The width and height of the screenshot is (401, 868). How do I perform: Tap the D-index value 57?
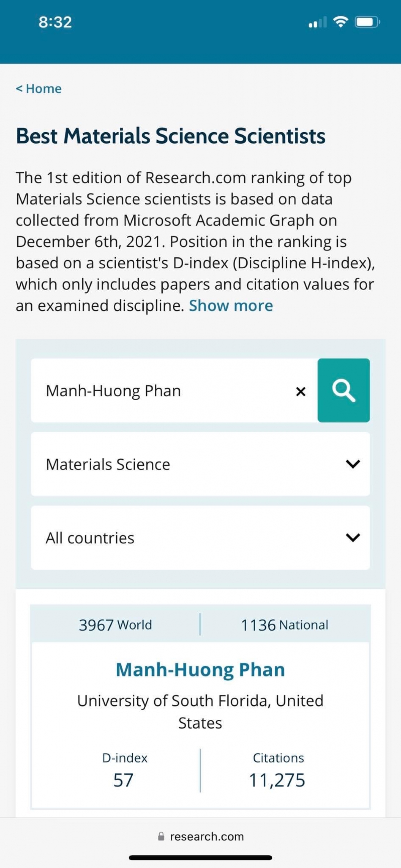pos(123,780)
